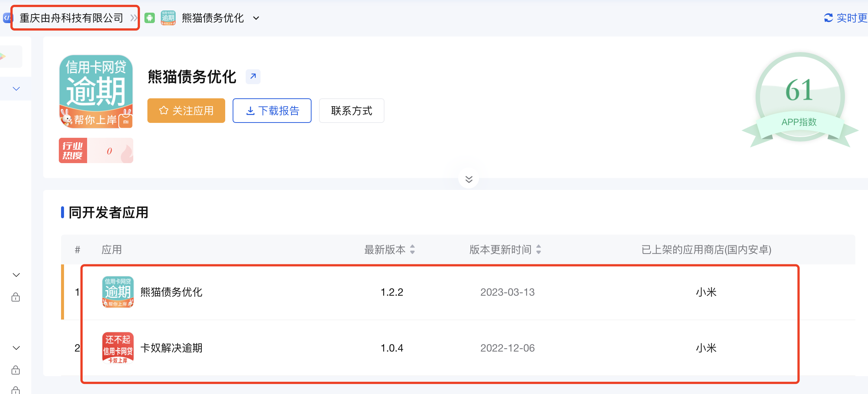Open external link icon beside 熊猫债务优化 title
This screenshot has height=394, width=868.
pos(253,76)
